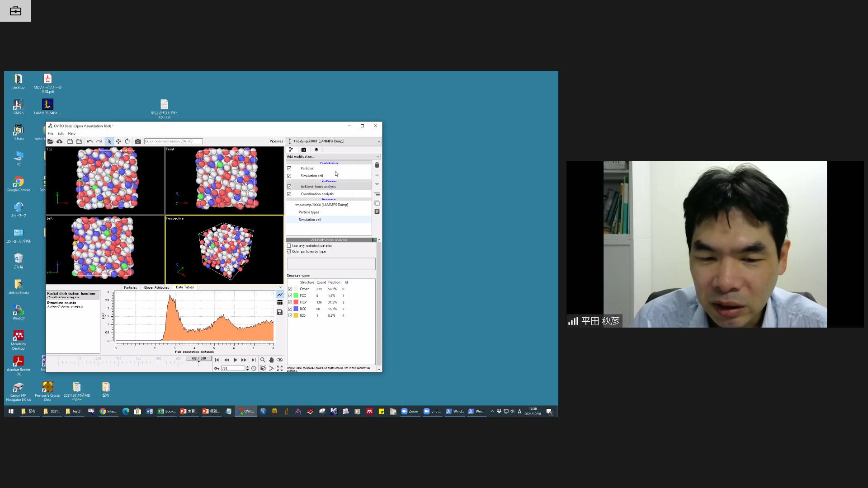The width and height of the screenshot is (868, 488).
Task: Enable Use only selected particles
Action: coord(289,246)
